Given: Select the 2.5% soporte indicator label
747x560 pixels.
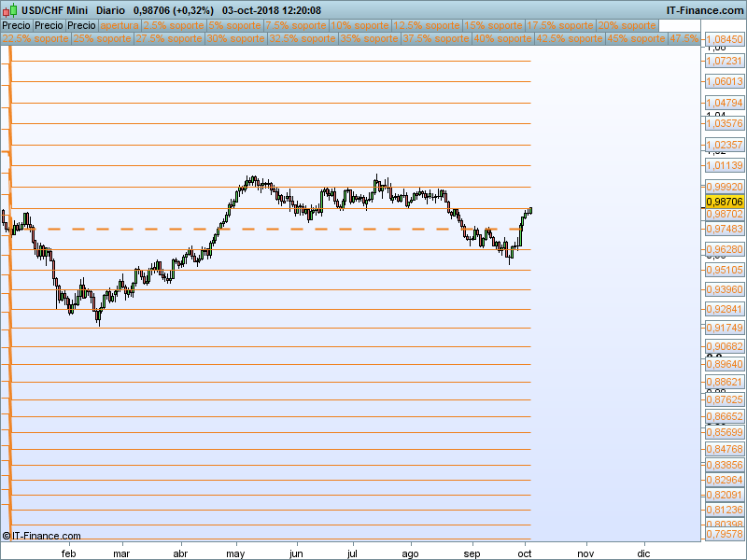Looking at the screenshot, I should click(x=173, y=25).
